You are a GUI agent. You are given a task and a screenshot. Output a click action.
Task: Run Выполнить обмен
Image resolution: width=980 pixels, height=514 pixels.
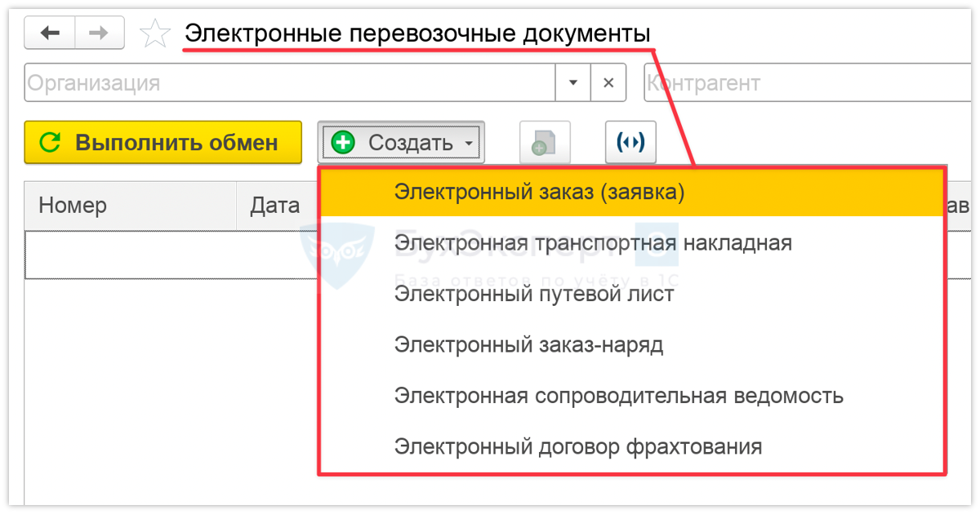[x=163, y=143]
